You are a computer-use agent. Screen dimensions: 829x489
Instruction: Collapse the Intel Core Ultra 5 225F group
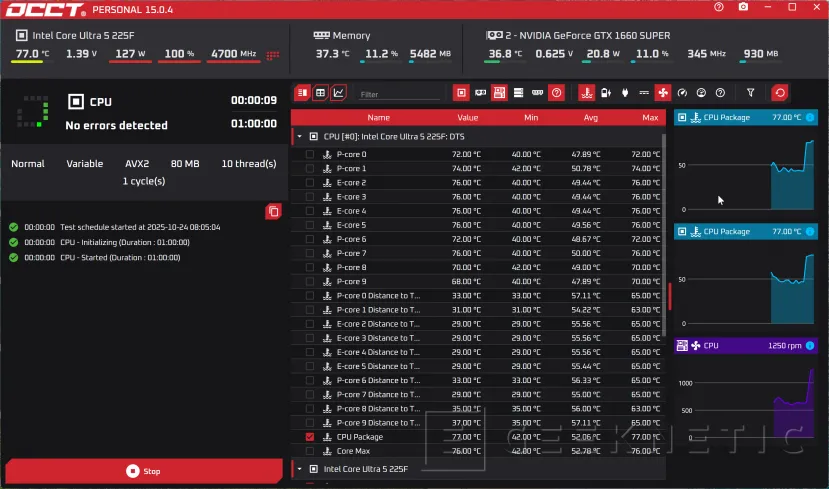click(299, 469)
